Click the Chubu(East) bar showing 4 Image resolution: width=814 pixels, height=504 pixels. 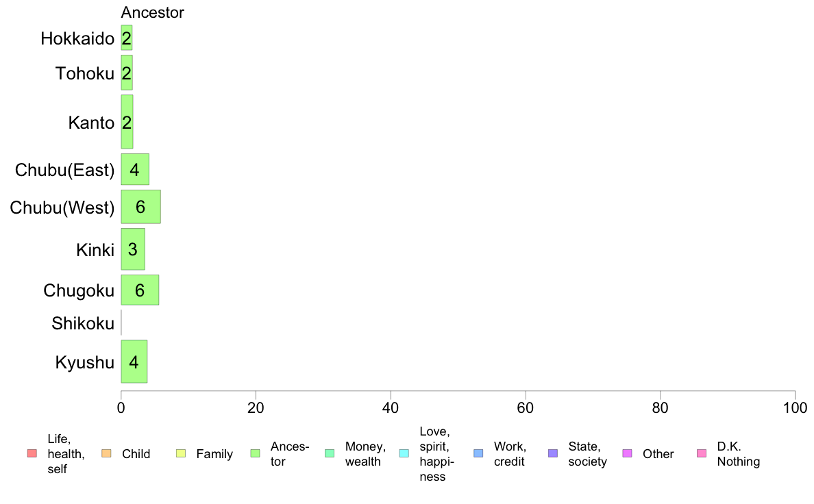[135, 170]
